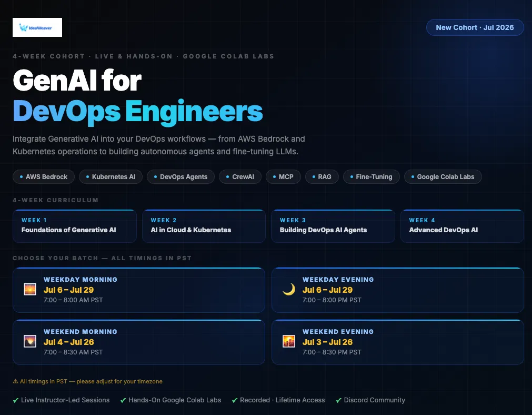The image size is (532, 415).
Task: Click the sunset icon for Weekend Morning
Action: [30, 341]
